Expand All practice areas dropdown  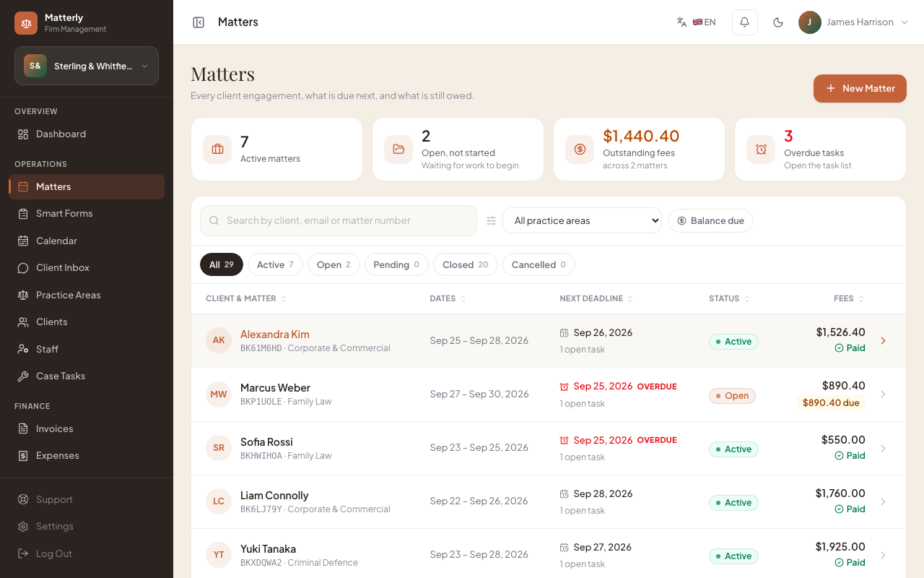[x=582, y=221]
